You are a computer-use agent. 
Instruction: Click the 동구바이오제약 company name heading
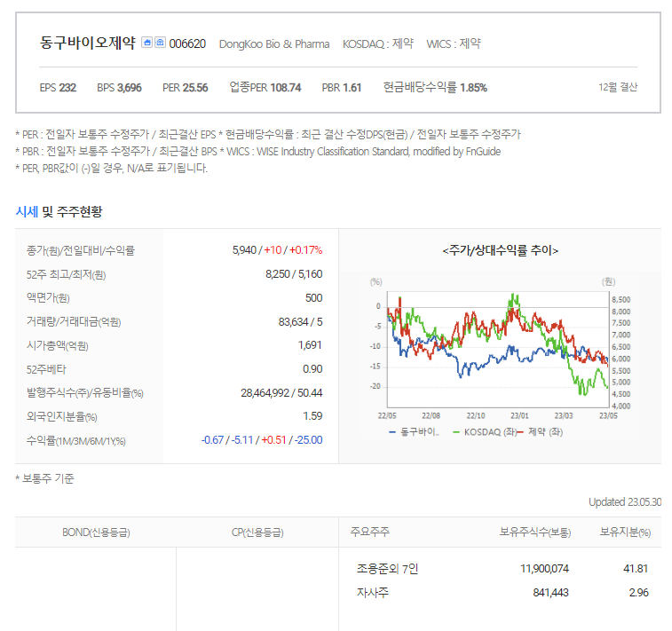tap(88, 43)
